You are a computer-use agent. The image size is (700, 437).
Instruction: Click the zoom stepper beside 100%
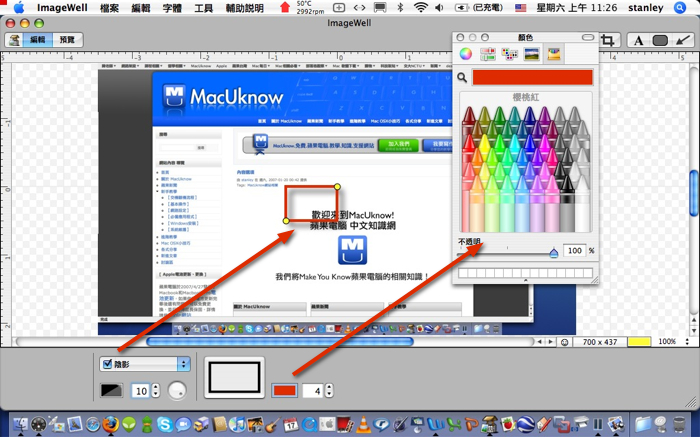(688, 341)
